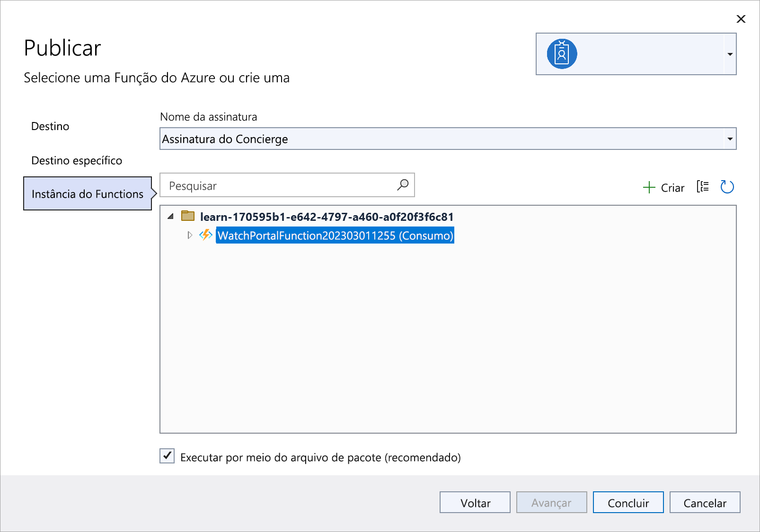Click the Cancelar button

click(705, 502)
